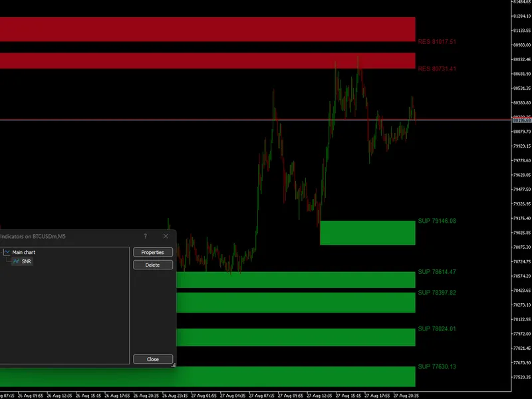Click the 26 Aug 15:15 time label

[88, 396]
